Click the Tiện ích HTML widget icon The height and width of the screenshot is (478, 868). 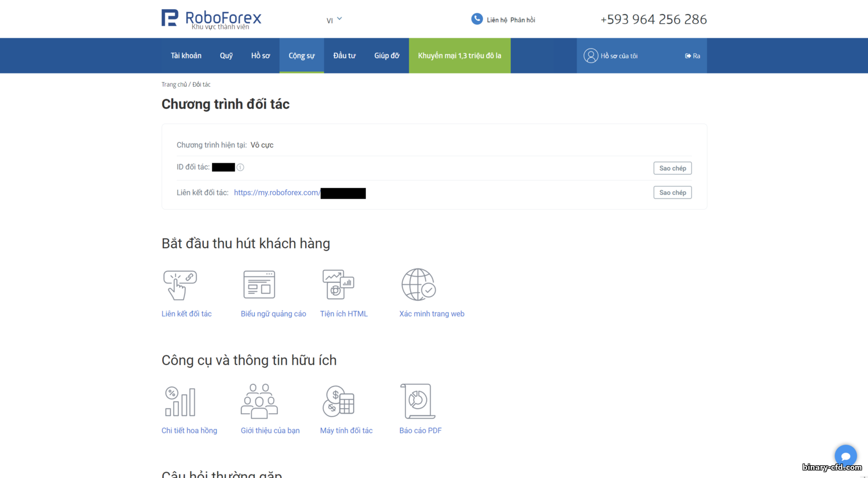[x=338, y=284]
